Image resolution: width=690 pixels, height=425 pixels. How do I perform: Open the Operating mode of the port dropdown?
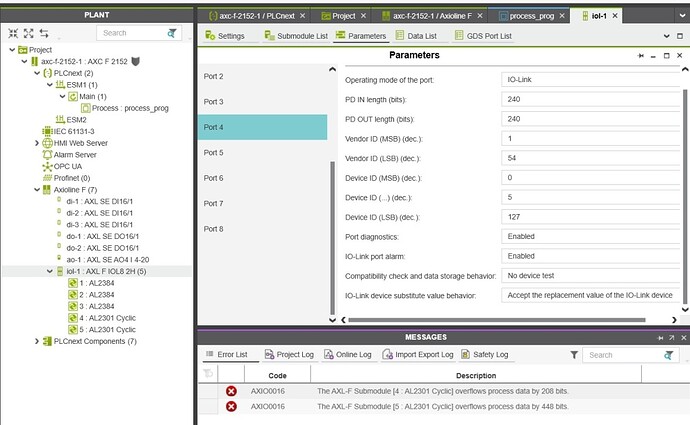tap(591, 80)
